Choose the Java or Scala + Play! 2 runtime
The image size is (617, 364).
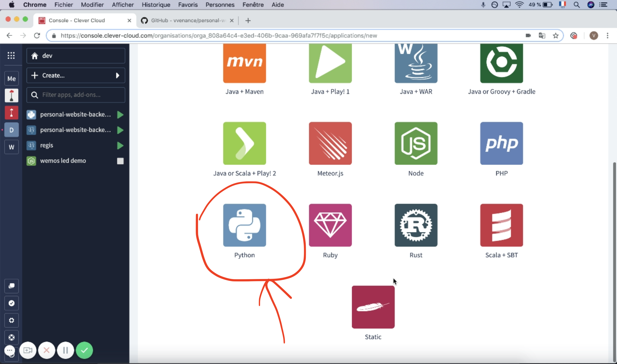coord(244,143)
